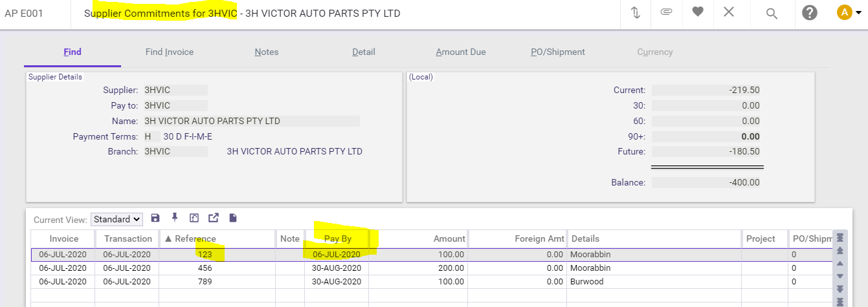Select the row with reference 123
The height and width of the screenshot is (307, 868).
point(432,255)
